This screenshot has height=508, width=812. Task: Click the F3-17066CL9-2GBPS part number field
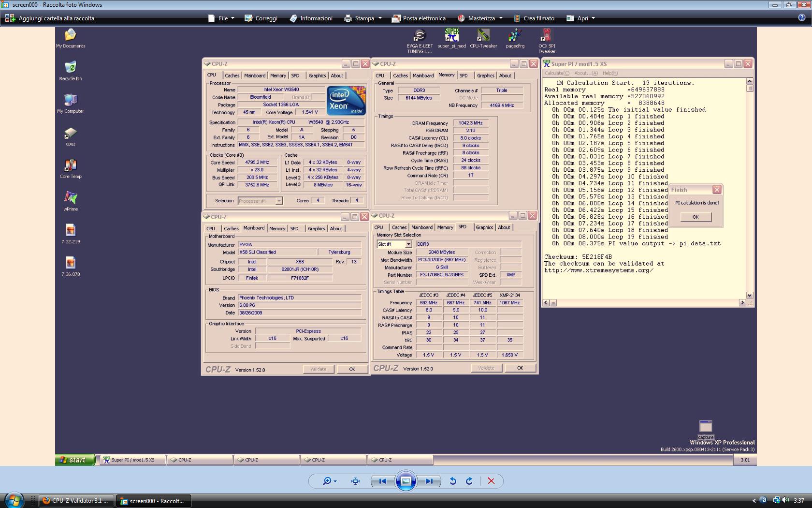pyautogui.click(x=442, y=275)
